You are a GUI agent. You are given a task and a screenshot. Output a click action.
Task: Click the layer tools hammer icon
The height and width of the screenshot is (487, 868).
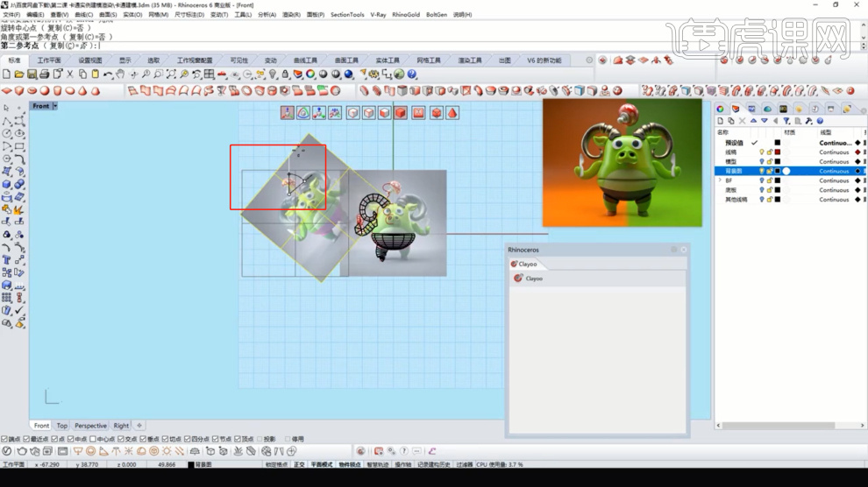click(808, 121)
